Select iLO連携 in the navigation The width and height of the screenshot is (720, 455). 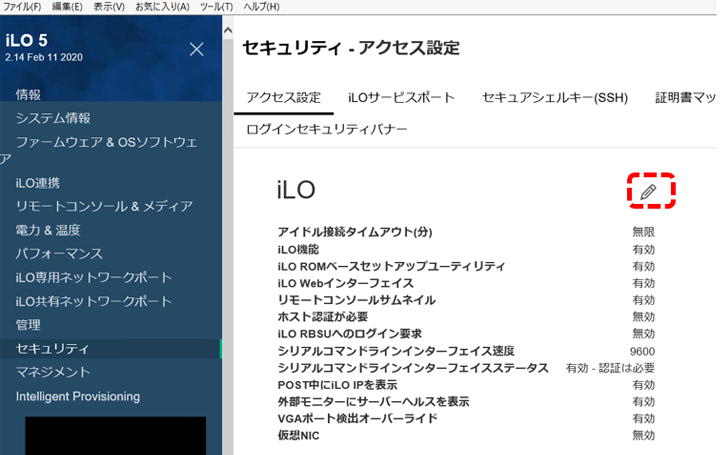pos(38,183)
